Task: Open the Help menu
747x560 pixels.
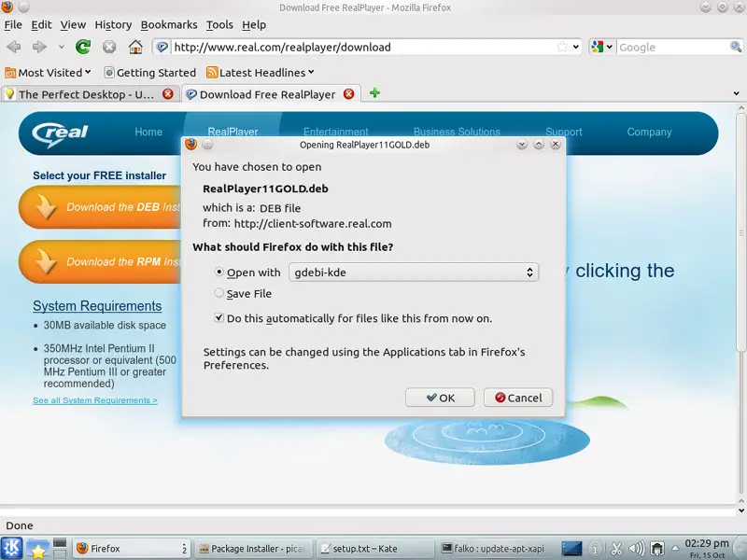Action: (254, 25)
